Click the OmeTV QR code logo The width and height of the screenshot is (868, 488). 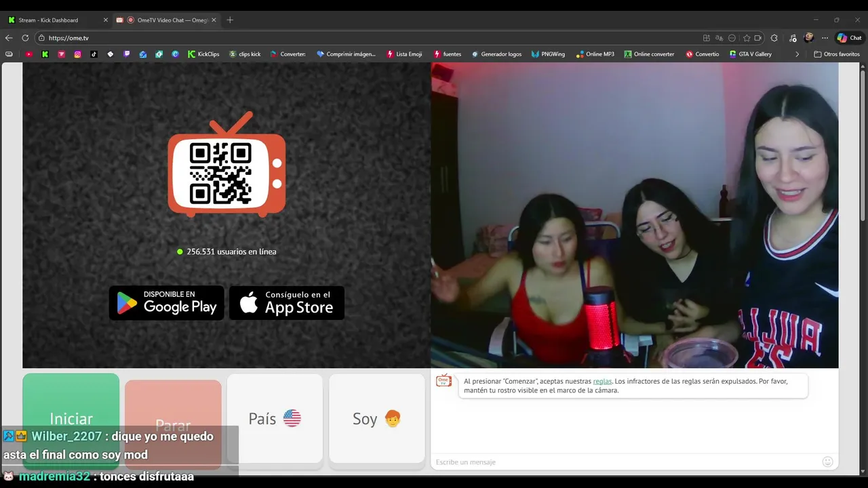click(226, 164)
